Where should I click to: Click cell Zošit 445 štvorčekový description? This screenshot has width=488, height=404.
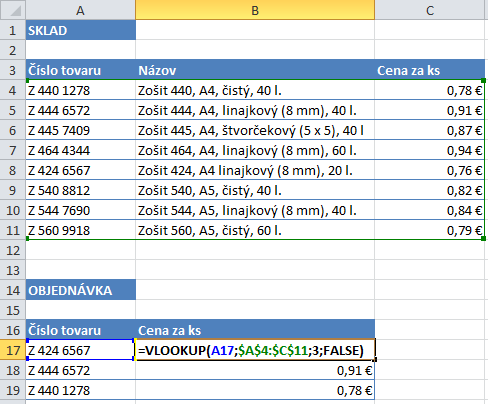(255, 130)
